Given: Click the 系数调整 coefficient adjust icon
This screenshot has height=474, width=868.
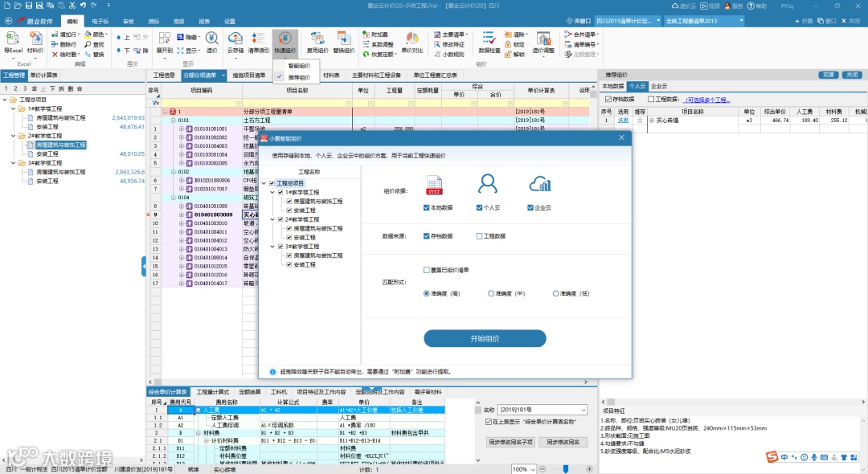Looking at the screenshot, I should (x=366, y=44).
